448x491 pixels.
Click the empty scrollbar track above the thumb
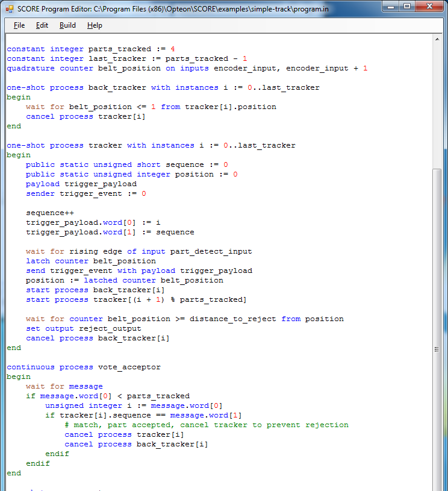(x=438, y=102)
